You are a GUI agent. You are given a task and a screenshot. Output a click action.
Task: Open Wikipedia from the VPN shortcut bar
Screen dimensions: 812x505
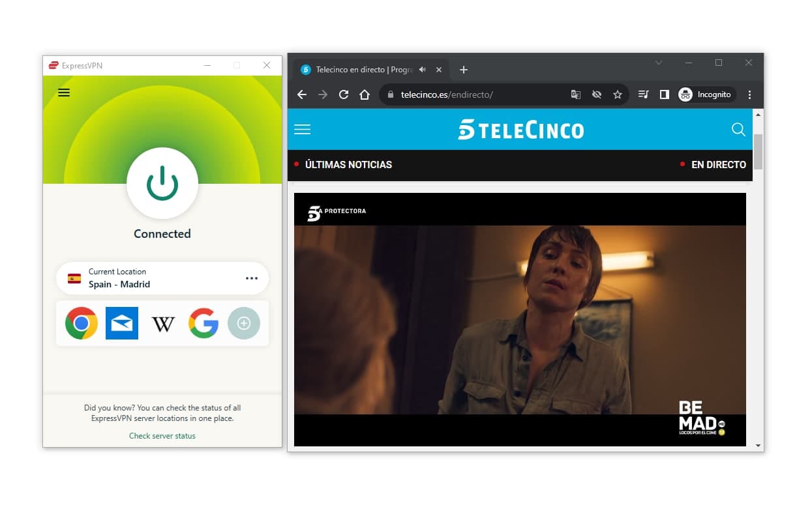[x=162, y=323]
